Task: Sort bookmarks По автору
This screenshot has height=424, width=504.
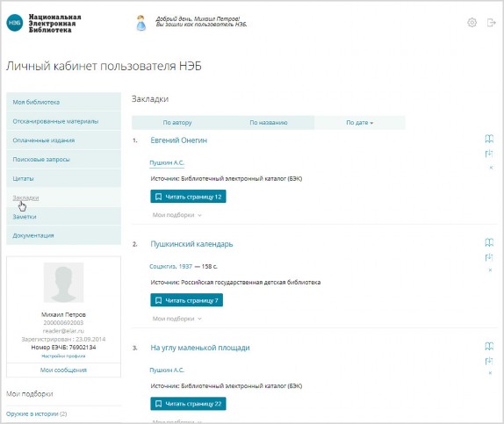Action: [177, 123]
